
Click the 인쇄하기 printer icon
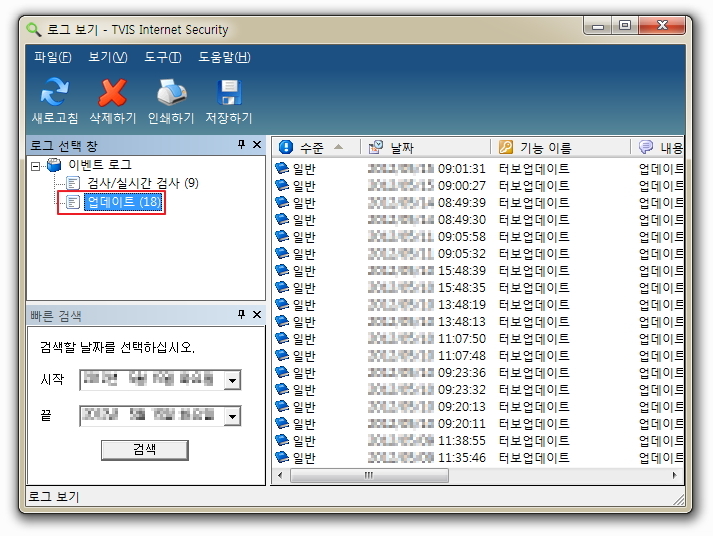coord(171,94)
